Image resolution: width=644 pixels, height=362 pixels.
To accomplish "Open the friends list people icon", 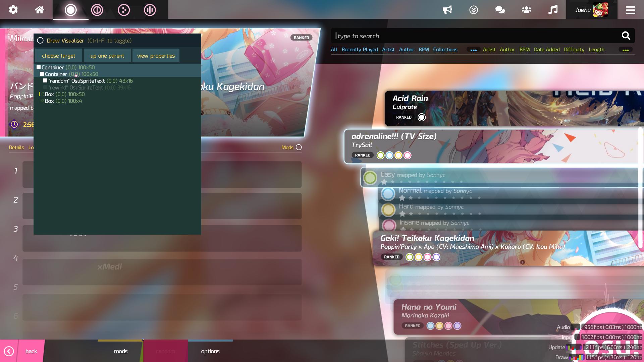I will [526, 10].
